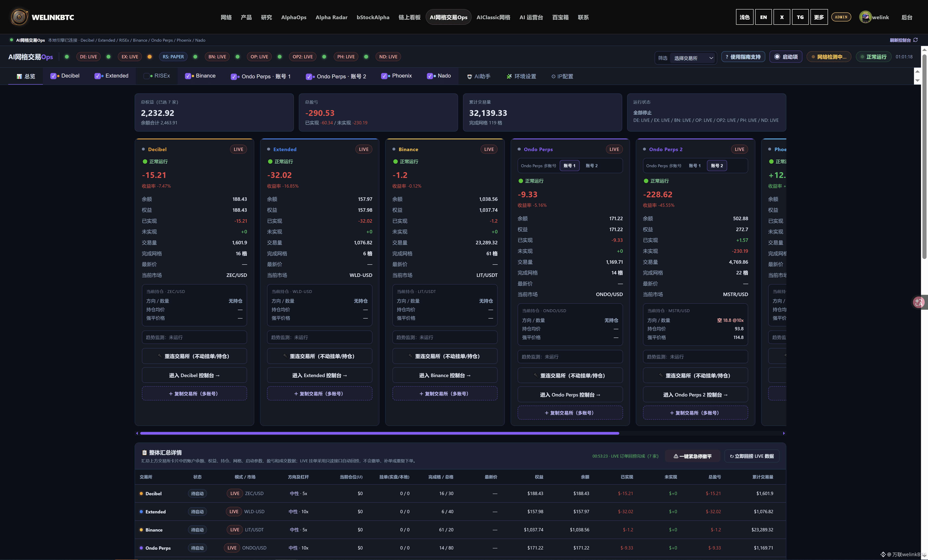Screen dimensions: 928x560
Task: Open the Alpha Radar menu item
Action: pos(331,17)
